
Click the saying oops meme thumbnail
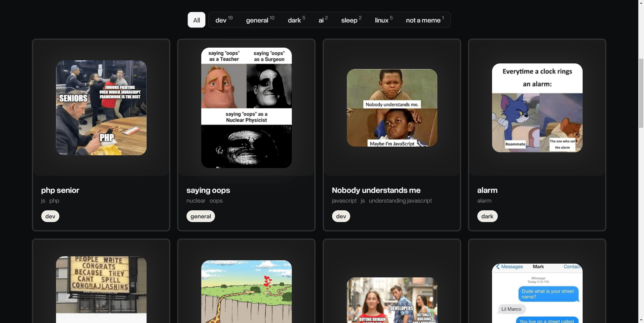tap(247, 108)
